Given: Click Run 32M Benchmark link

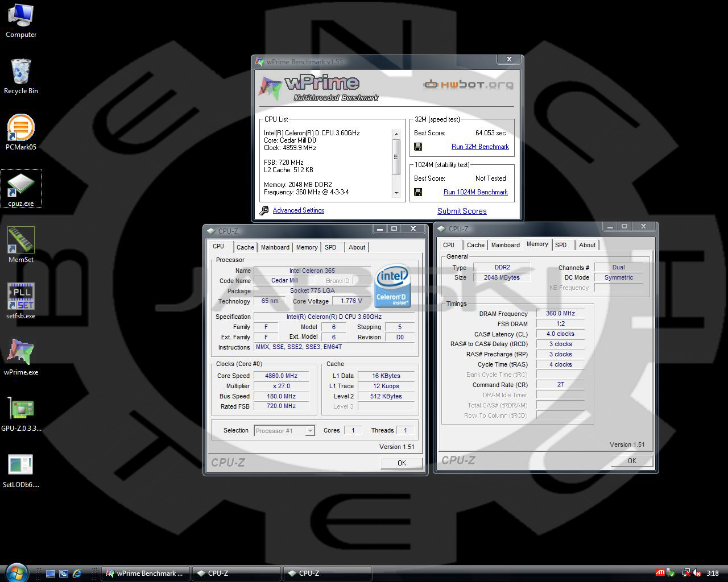Looking at the screenshot, I should pos(480,147).
